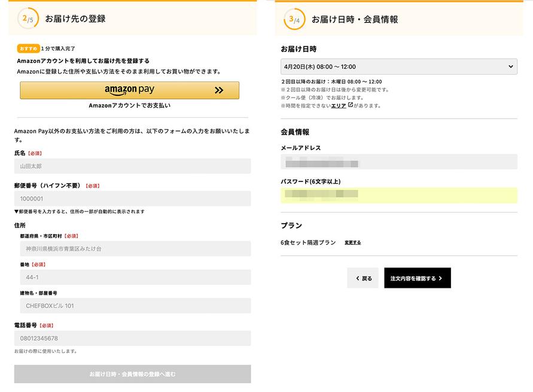Click into the 番地 street number field
The image size is (533, 392).
(x=135, y=277)
